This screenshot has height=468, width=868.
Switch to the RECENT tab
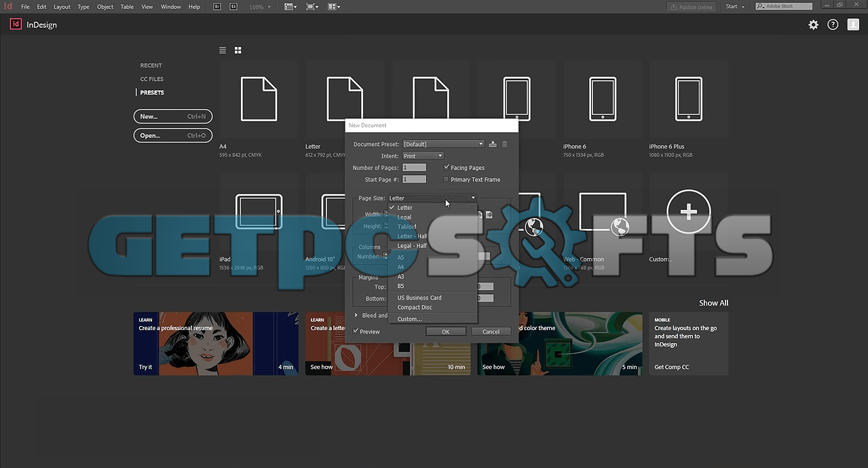point(151,65)
